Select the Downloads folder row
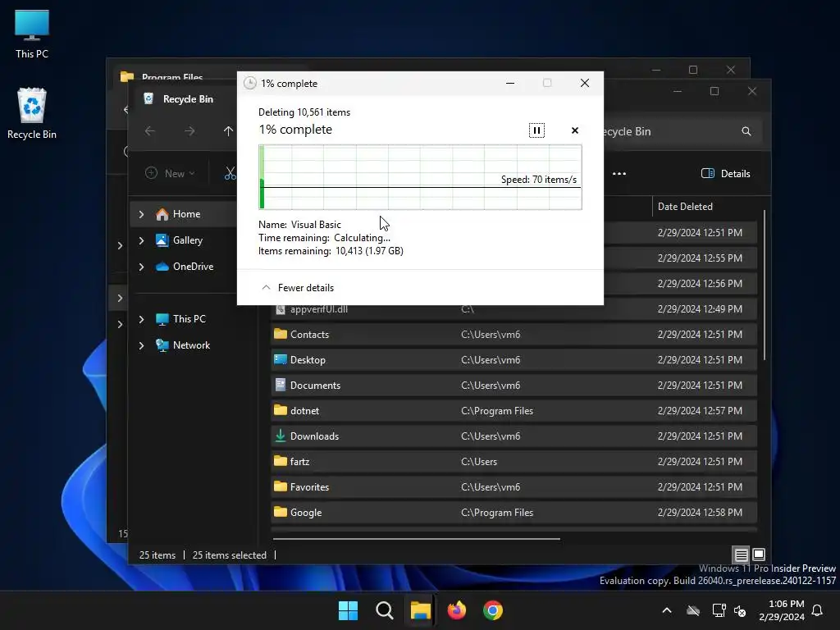Screen dimensions: 840x630 (514, 436)
